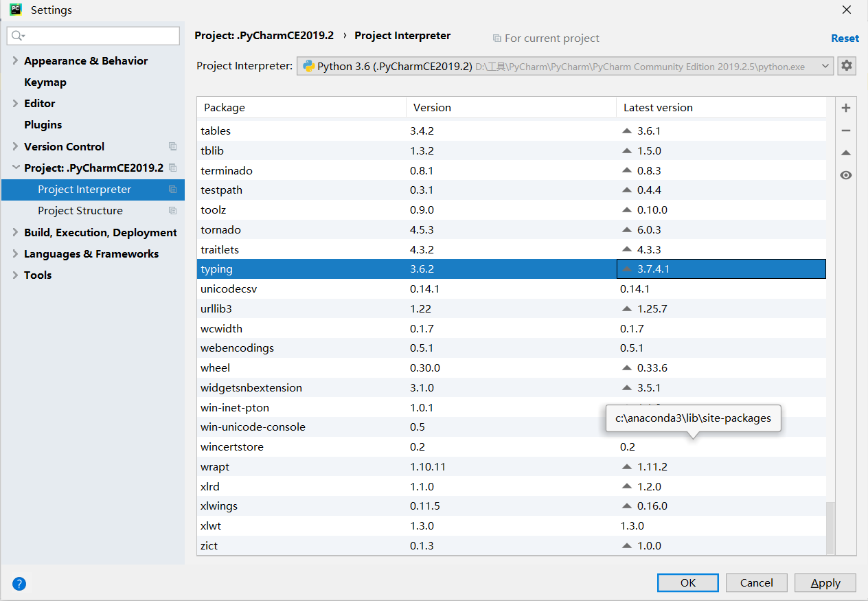Expand the Appearance & Behavior section
Viewport: 868px width, 601px height.
pyautogui.click(x=15, y=61)
